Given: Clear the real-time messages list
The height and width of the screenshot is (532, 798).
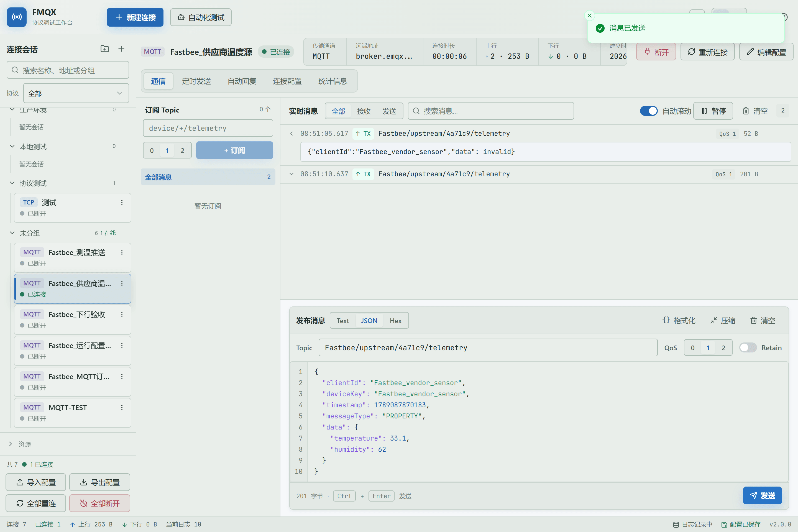Looking at the screenshot, I should tap(755, 111).
